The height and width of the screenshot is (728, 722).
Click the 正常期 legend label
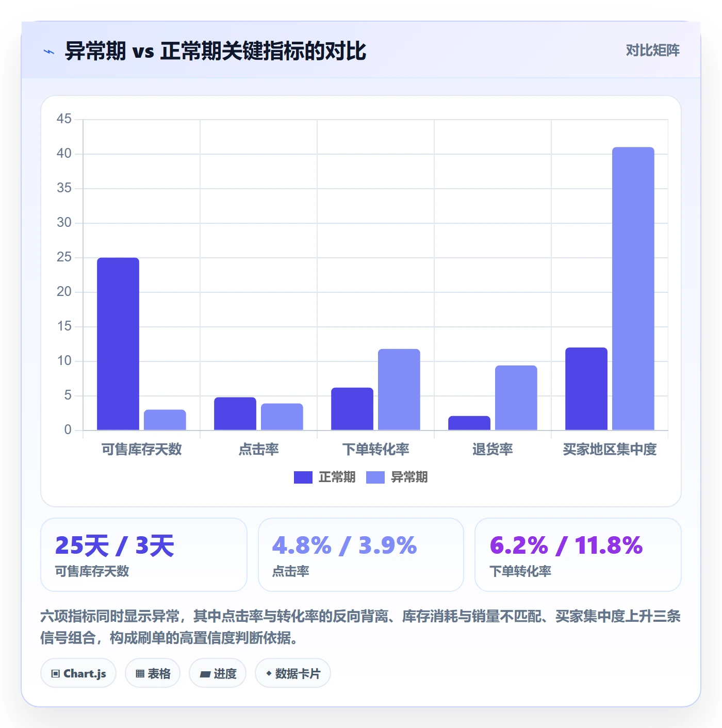coord(337,477)
